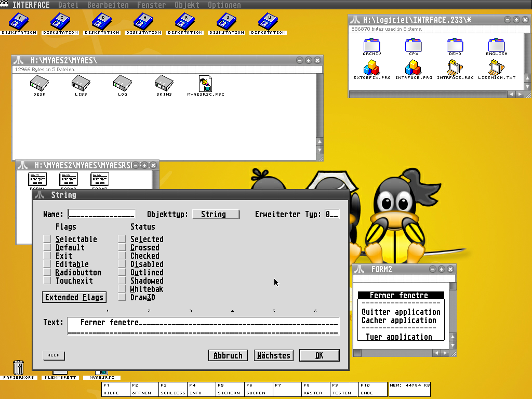Click the Text field containing Fermer fenetre
This screenshot has width=532, height=399.
(x=203, y=326)
